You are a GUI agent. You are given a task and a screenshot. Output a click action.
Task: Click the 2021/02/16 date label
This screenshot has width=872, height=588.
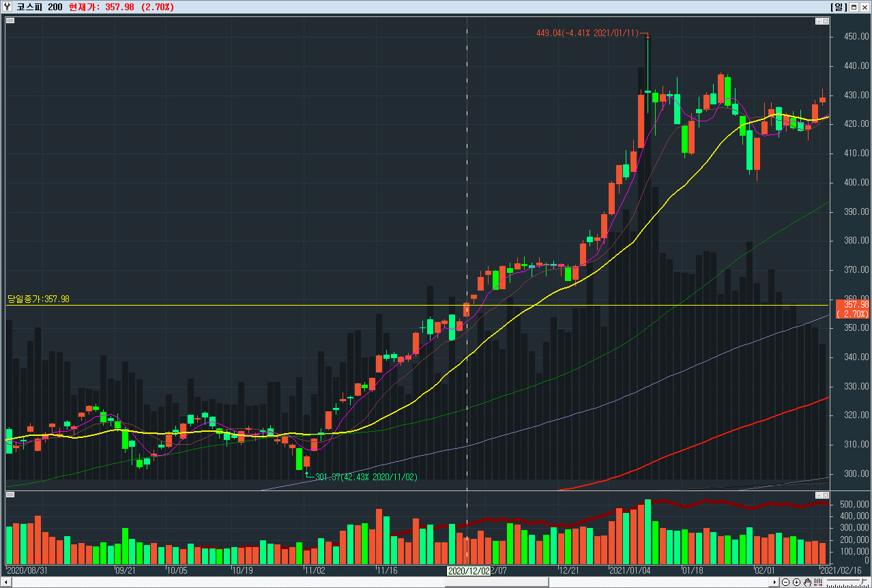click(840, 570)
